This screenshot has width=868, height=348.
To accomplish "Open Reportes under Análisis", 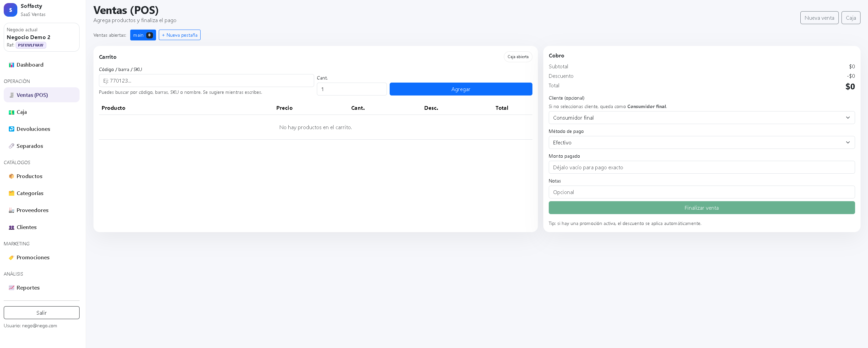I will [28, 288].
